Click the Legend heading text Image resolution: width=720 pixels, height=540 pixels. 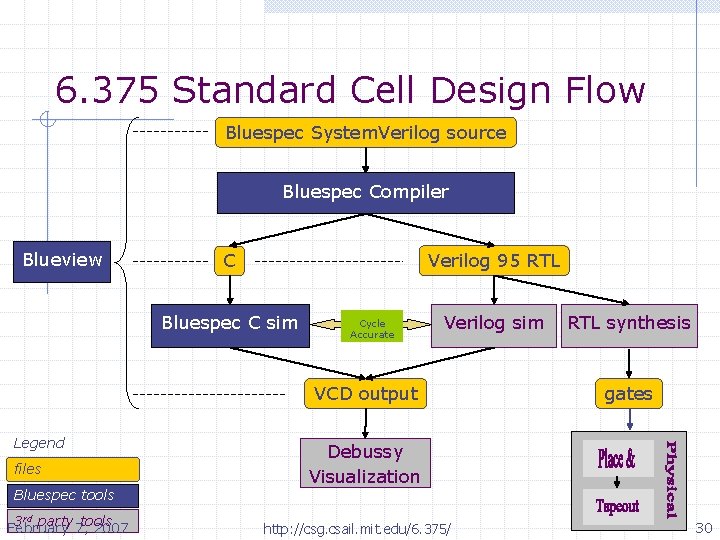(39, 443)
